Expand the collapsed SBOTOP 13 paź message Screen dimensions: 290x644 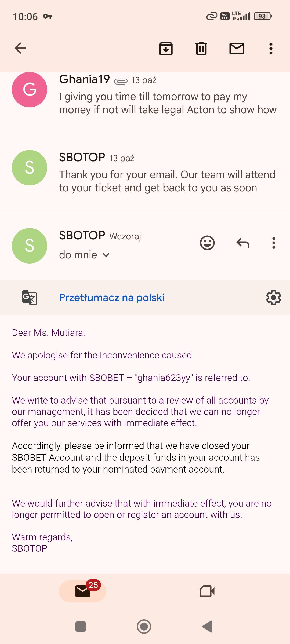coord(145,174)
